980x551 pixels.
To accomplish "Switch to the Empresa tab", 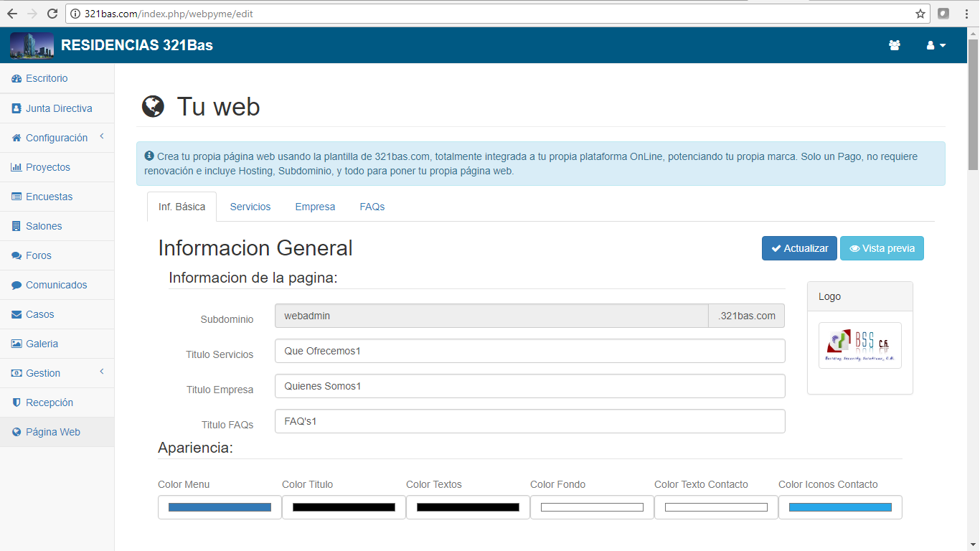I will pos(315,207).
